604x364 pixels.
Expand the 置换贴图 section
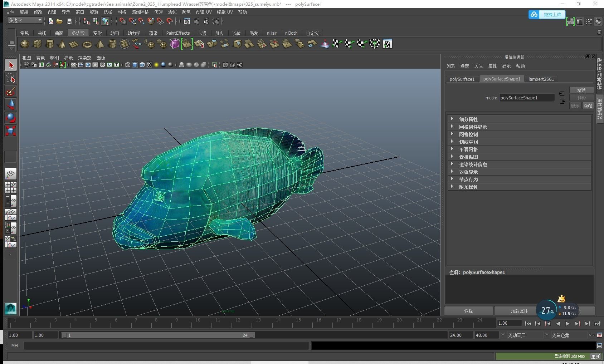(519, 157)
